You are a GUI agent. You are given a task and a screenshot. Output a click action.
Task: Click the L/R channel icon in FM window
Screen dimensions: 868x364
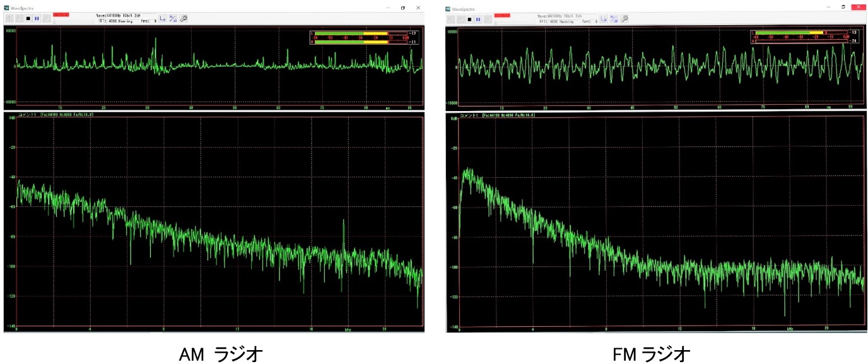click(x=603, y=19)
